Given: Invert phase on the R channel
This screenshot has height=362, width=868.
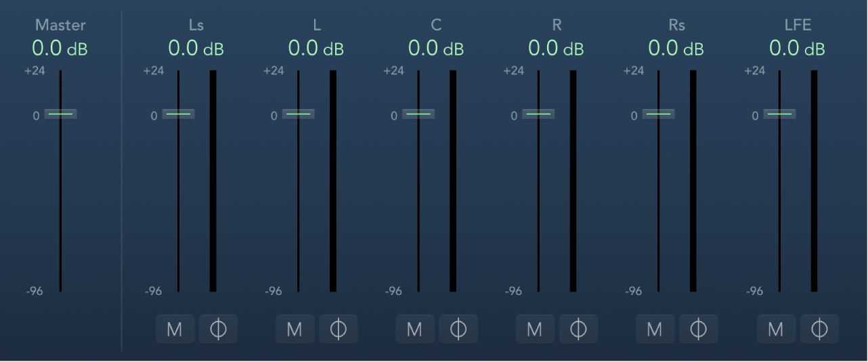Looking at the screenshot, I should click(578, 330).
